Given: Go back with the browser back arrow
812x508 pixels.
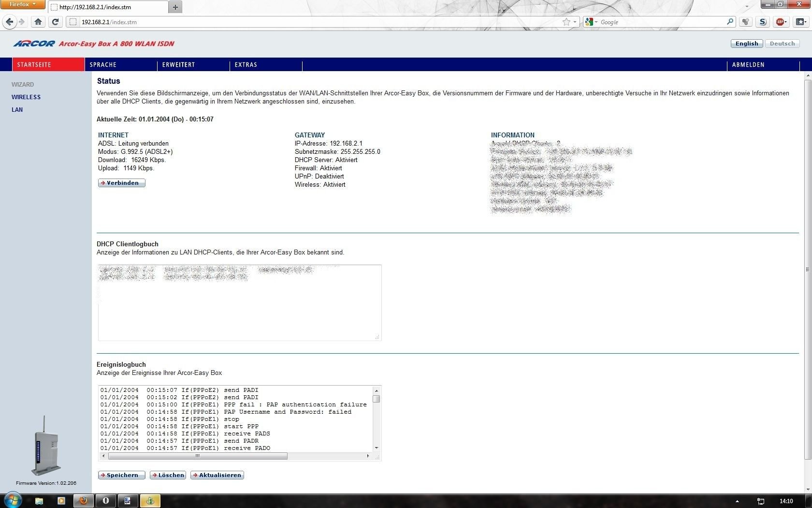Looking at the screenshot, I should [x=10, y=22].
